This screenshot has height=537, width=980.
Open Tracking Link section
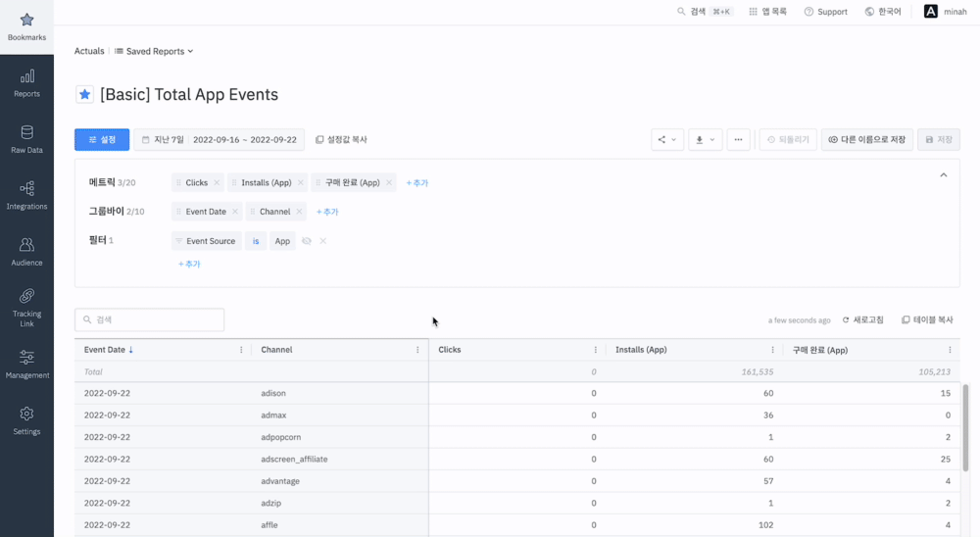tap(26, 309)
